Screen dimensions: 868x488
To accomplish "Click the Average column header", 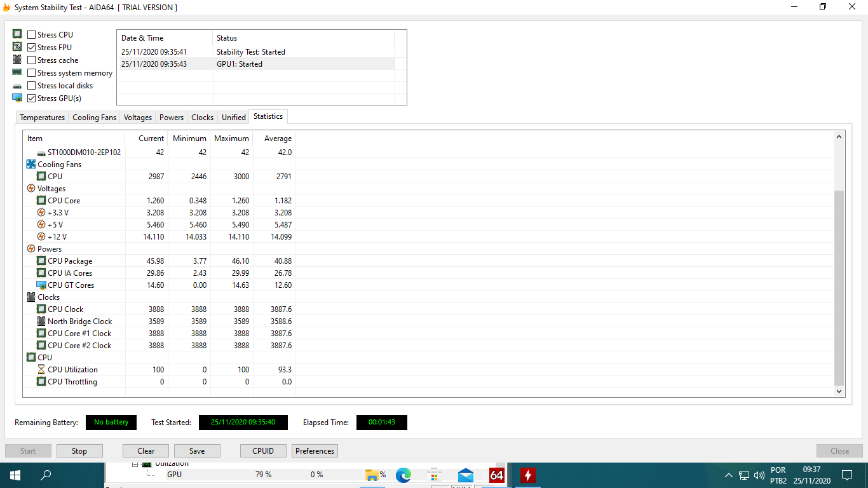I will [x=274, y=139].
